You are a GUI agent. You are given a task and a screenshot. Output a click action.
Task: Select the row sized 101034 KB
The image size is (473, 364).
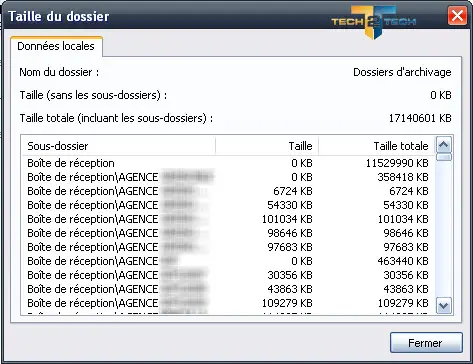coord(228,219)
